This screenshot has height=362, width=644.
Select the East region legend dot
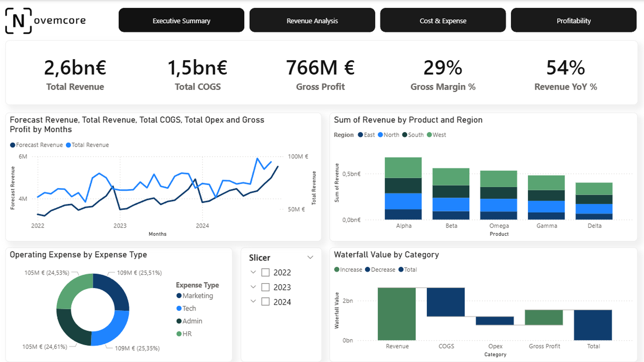pos(361,135)
